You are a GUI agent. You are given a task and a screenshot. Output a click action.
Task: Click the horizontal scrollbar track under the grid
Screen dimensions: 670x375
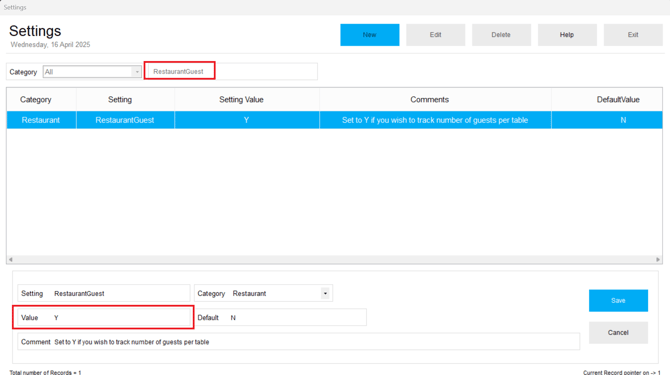click(x=334, y=259)
